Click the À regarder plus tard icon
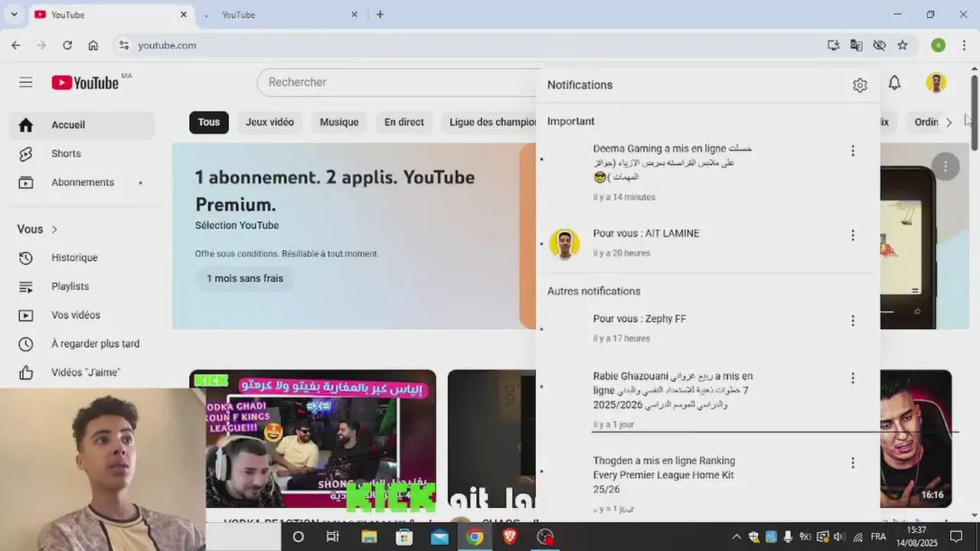This screenshot has height=551, width=980. [26, 344]
